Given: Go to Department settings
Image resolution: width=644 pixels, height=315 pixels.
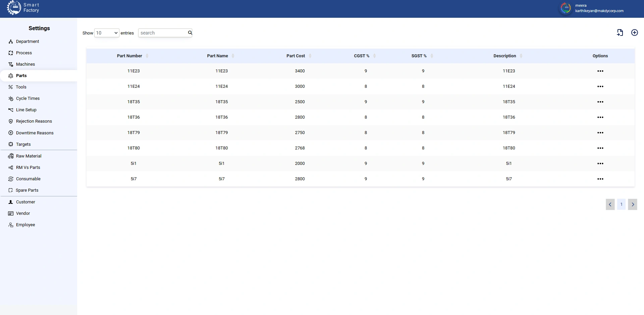Looking at the screenshot, I should [x=28, y=42].
